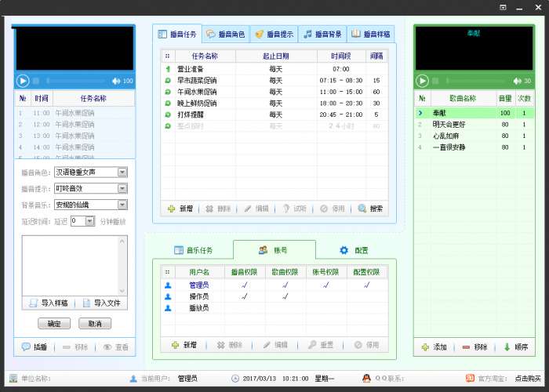Screen dimensions: 549x392
Task: Click the 点击购买 link
Action: pyautogui.click(x=527, y=379)
